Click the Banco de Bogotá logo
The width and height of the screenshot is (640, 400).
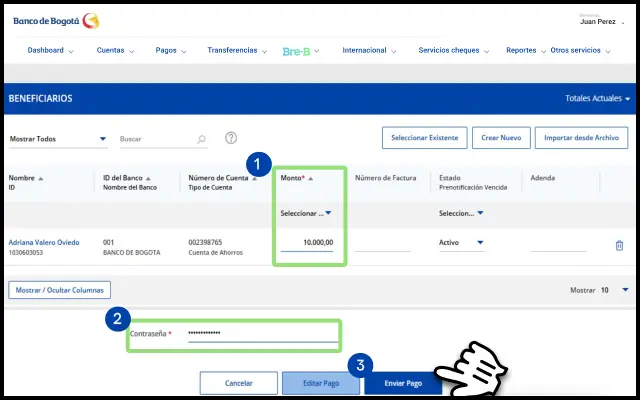(56, 21)
